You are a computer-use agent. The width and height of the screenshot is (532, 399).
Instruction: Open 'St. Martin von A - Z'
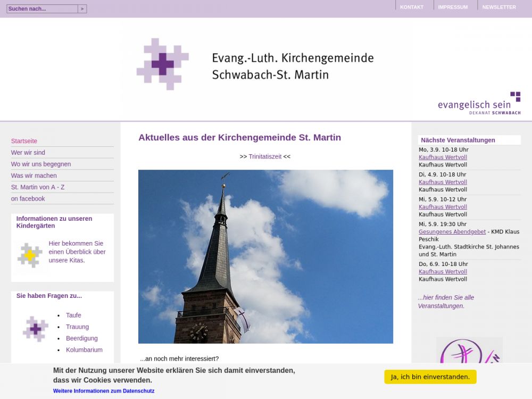click(38, 187)
